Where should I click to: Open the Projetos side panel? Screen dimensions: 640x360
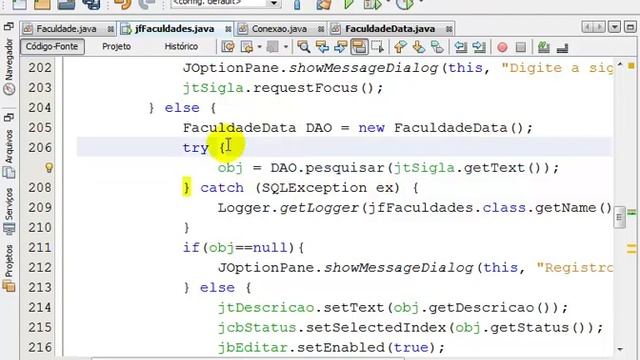[9, 268]
